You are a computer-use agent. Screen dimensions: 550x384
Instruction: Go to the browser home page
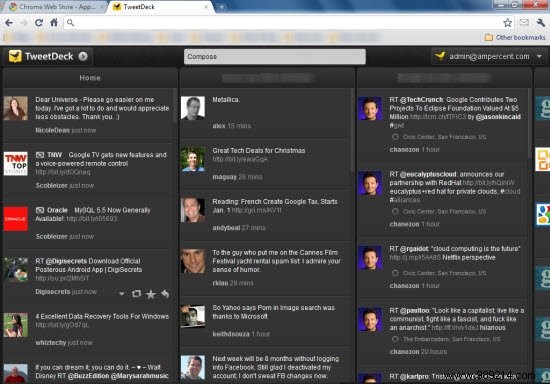point(54,23)
